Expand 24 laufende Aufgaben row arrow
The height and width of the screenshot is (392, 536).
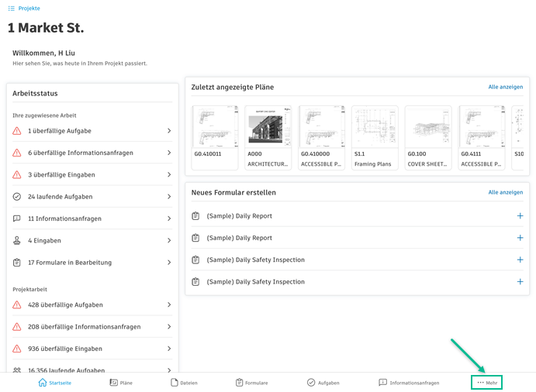pos(169,197)
